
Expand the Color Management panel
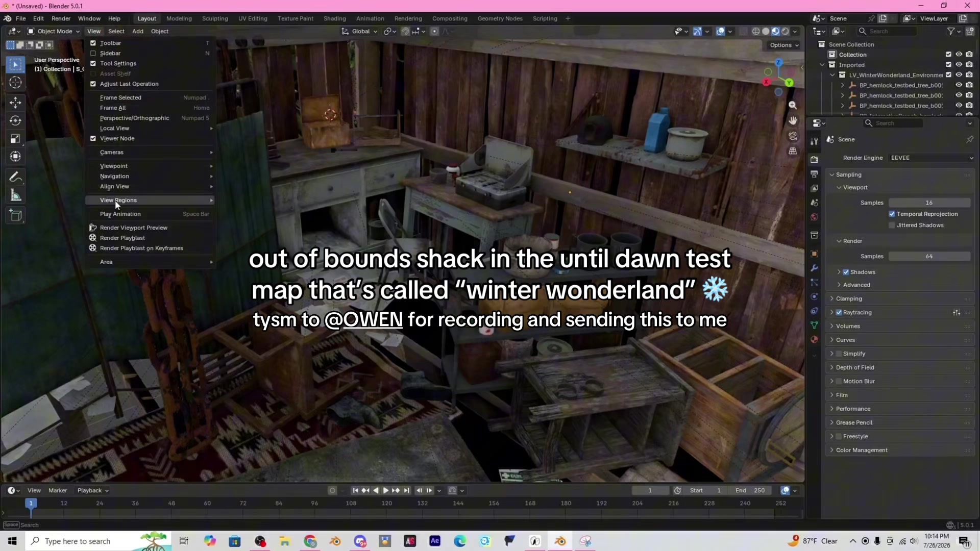point(862,450)
